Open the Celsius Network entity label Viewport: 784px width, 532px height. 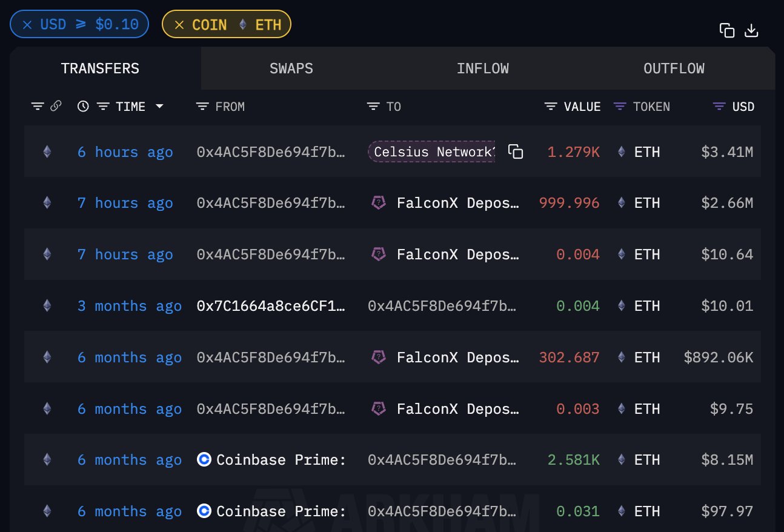tap(433, 152)
